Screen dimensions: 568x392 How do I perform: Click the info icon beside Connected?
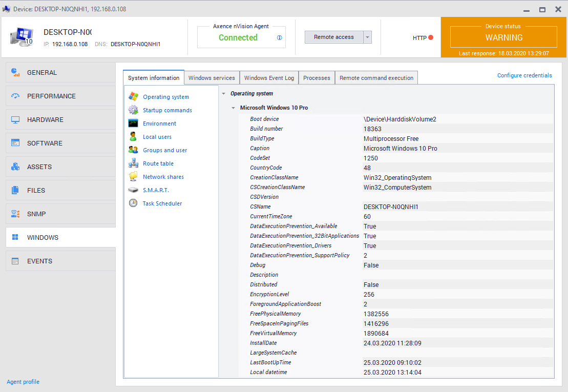pyautogui.click(x=280, y=37)
